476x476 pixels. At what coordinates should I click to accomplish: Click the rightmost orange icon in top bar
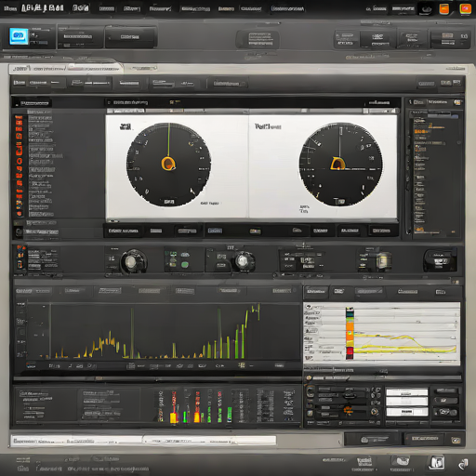tap(465, 8)
